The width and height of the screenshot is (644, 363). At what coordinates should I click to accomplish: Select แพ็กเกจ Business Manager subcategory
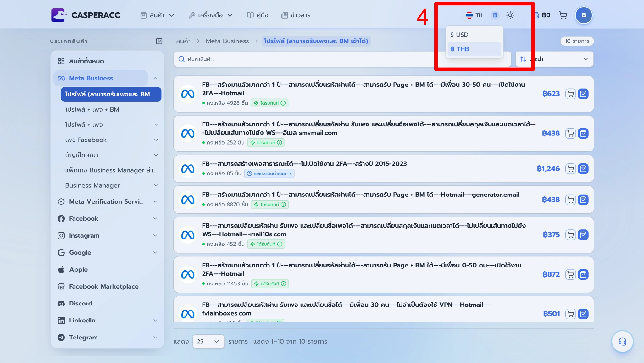tap(111, 170)
